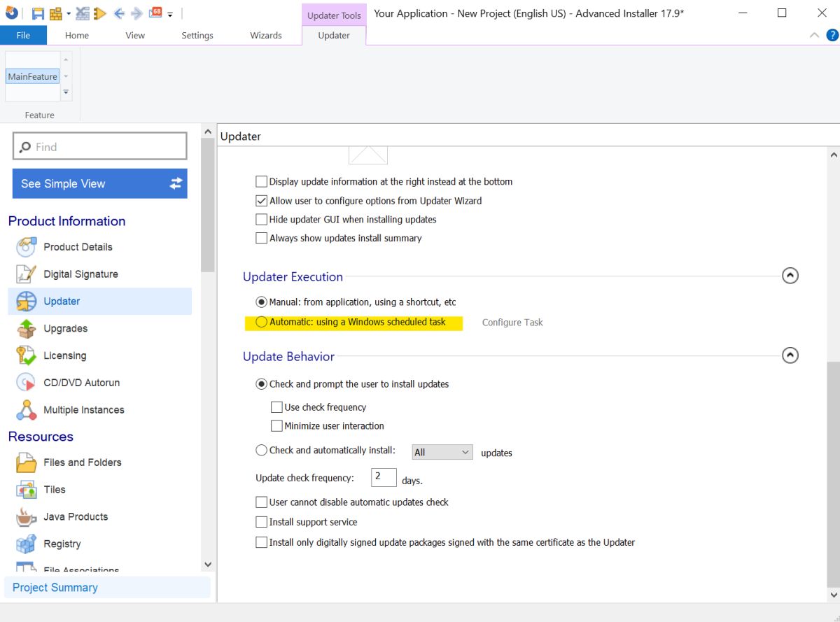Open help with the blue question mark icon

pyautogui.click(x=832, y=35)
